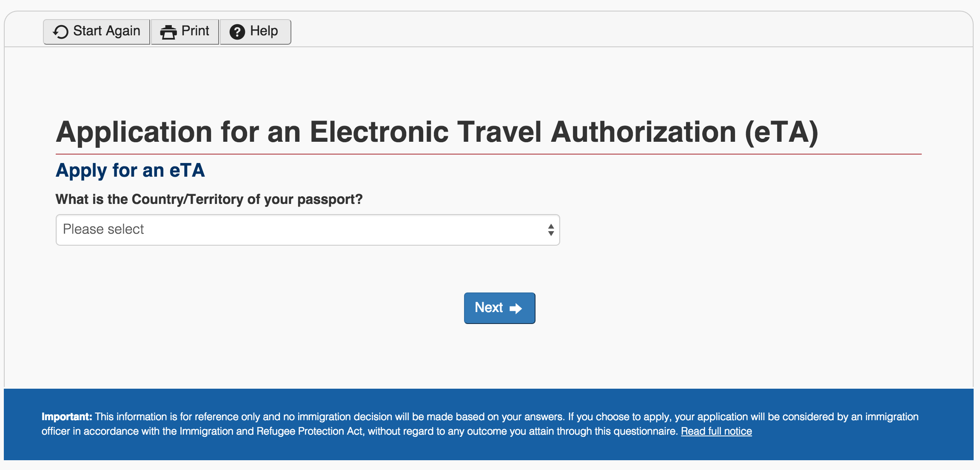This screenshot has width=980, height=470.
Task: Click the main eTA application page title
Action: [x=437, y=132]
